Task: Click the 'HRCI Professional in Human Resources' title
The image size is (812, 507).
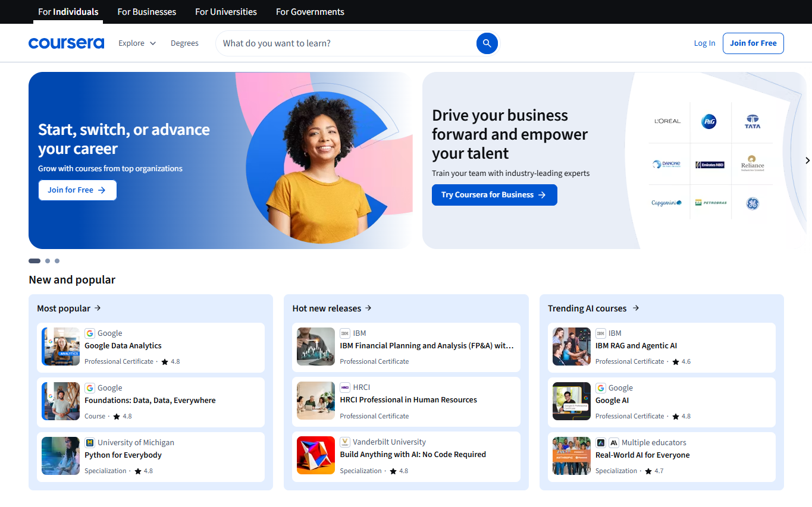Action: pyautogui.click(x=408, y=400)
